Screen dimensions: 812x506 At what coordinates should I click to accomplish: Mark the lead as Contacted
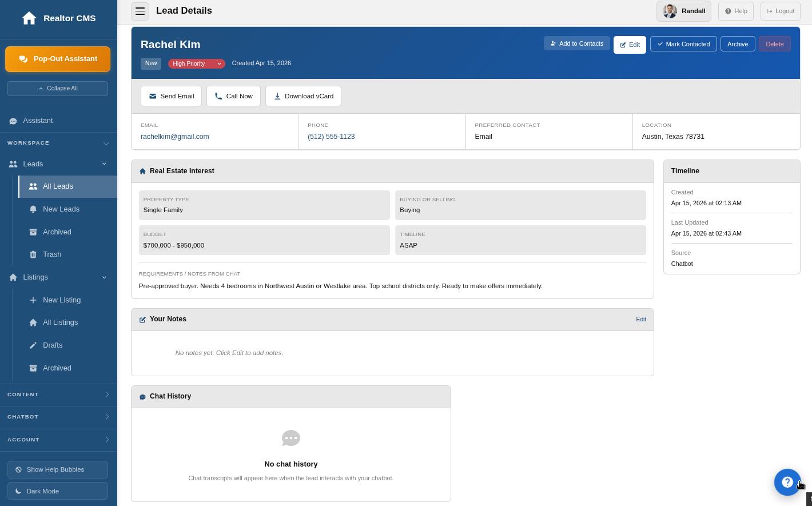point(683,44)
